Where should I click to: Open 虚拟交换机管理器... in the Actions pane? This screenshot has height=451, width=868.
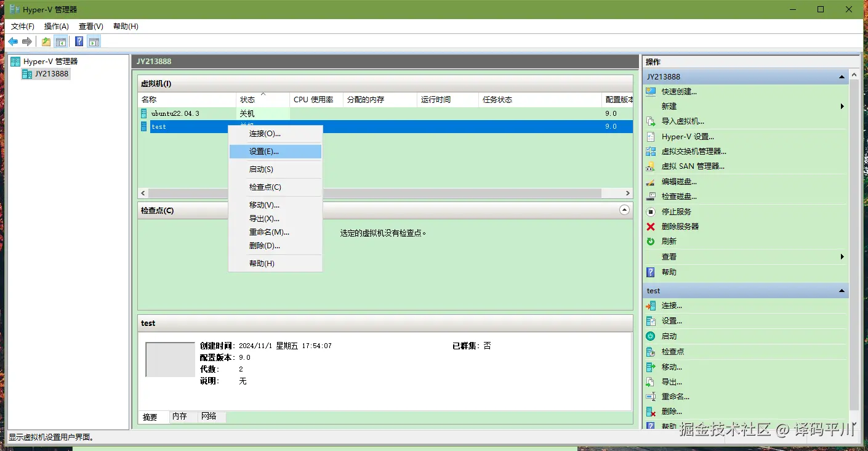click(x=694, y=152)
